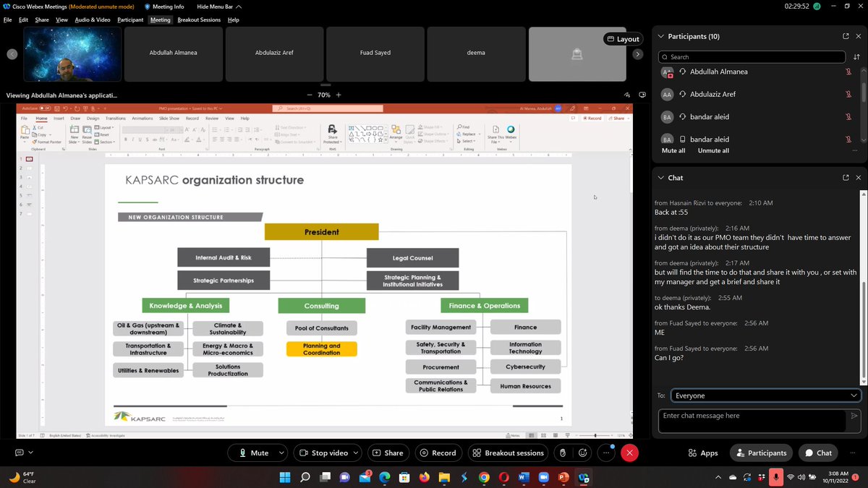Click the Share button in controls
Viewport: 868px width, 488px height.
(387, 453)
